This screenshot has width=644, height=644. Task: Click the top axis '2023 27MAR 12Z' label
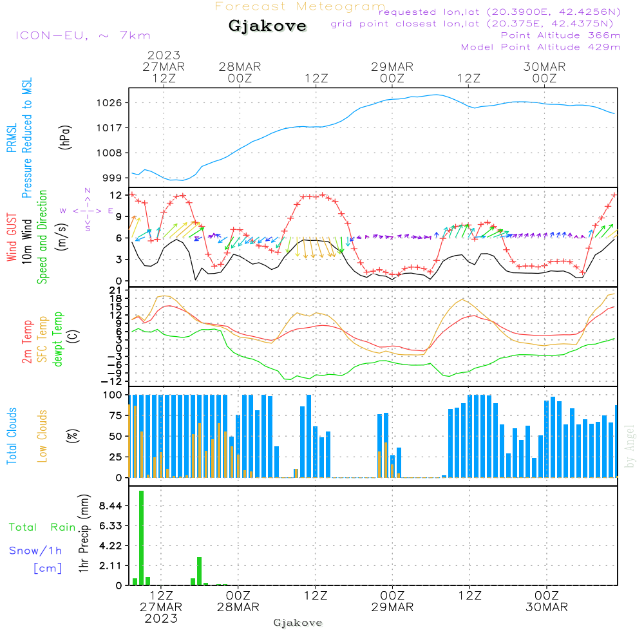tap(164, 66)
